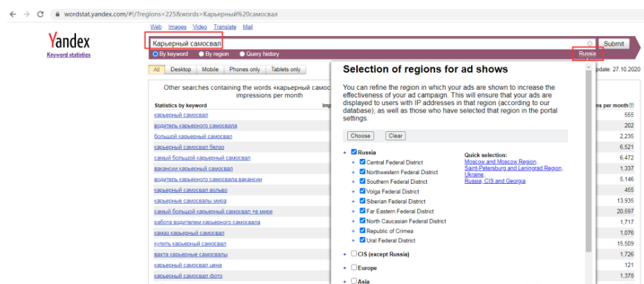Open keyword link камаз карьерный самосвал
Image resolution: width=644 pixels, height=284 pixels.
tap(190, 233)
